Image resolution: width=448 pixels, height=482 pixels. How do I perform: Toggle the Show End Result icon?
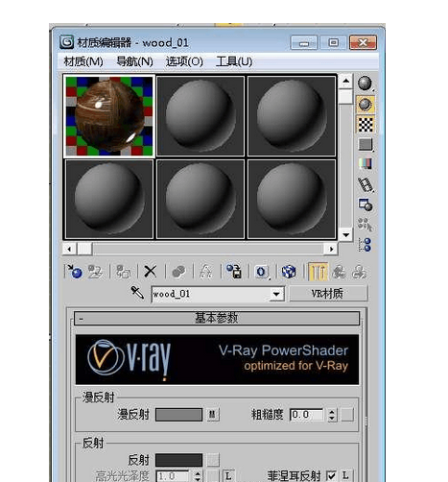tap(318, 272)
